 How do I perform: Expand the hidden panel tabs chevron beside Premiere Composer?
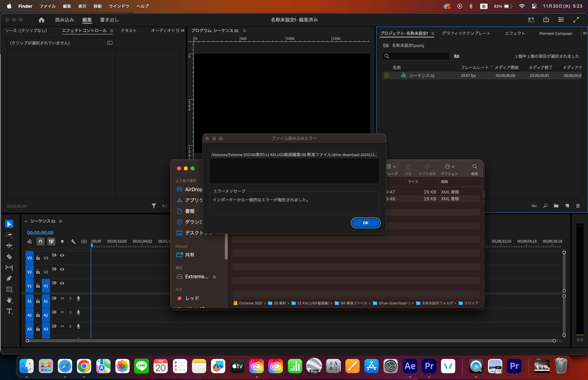click(585, 33)
